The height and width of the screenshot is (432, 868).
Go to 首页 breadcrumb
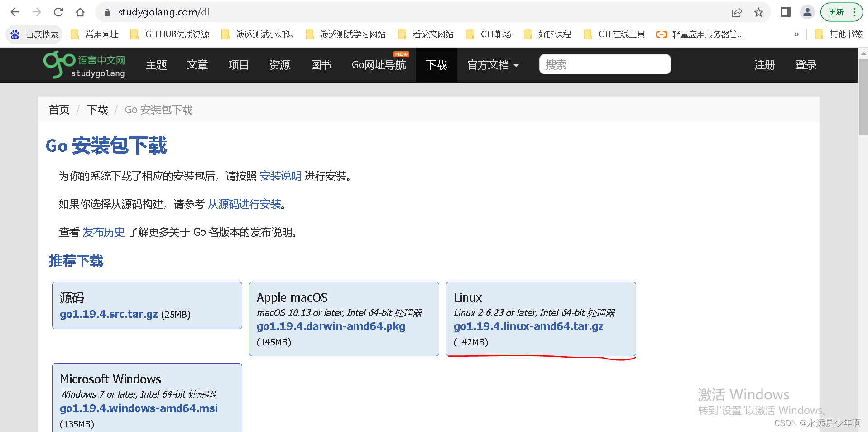[x=59, y=110]
